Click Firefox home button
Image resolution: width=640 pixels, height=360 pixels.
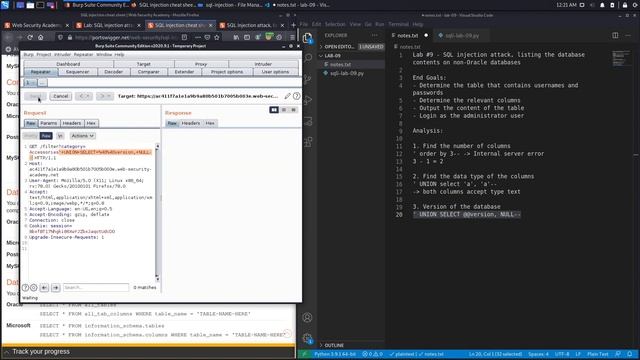click(x=40, y=37)
